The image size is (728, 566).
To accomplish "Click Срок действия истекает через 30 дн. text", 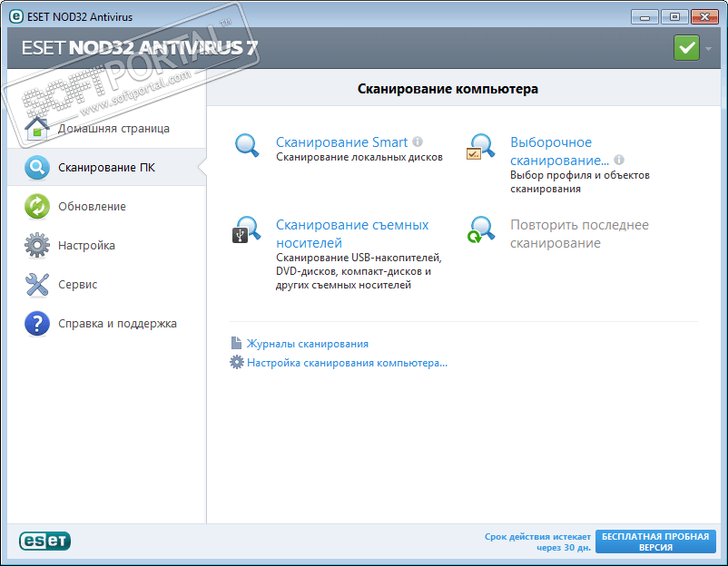I will coord(537,542).
